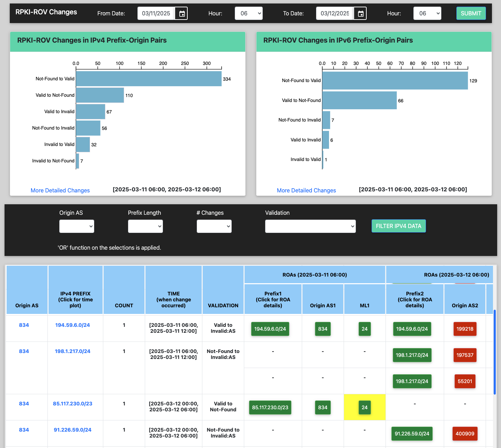Click the Not-Found to Valid IPv4 bar
This screenshot has width=501, height=448.
[149, 79]
